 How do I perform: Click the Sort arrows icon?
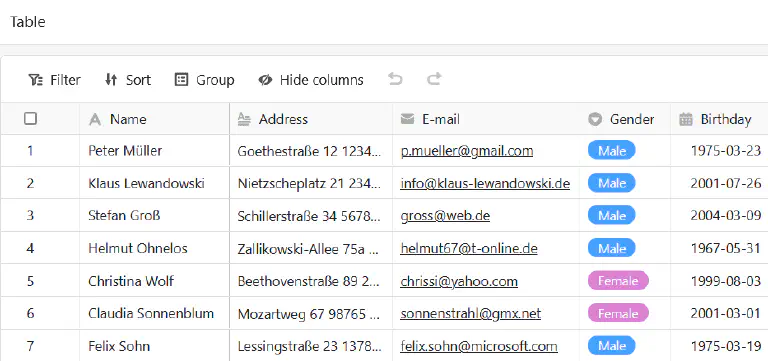click(x=111, y=80)
